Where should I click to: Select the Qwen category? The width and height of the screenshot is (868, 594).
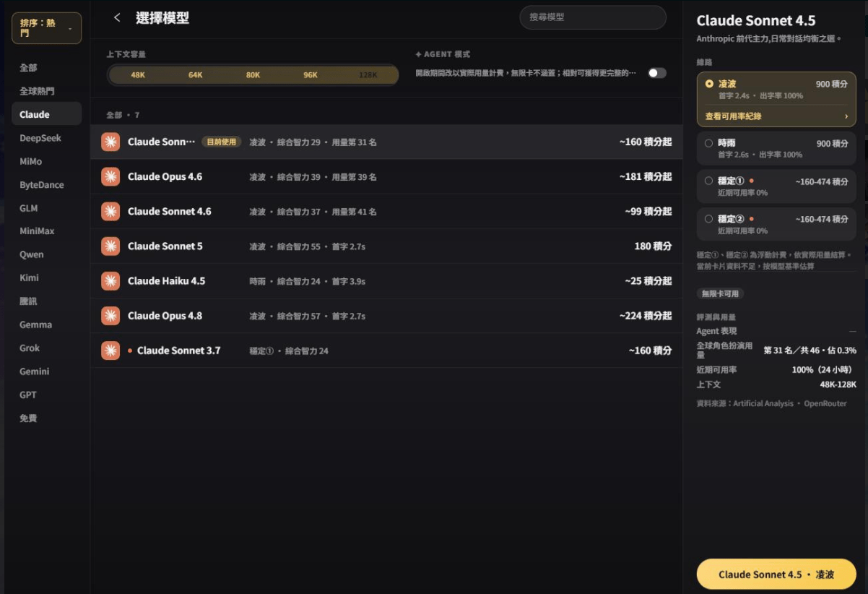pos(47,254)
